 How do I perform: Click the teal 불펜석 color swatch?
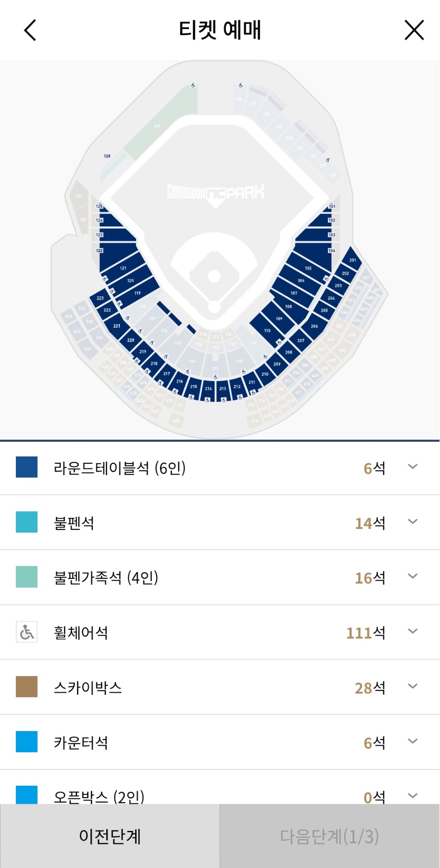(27, 522)
